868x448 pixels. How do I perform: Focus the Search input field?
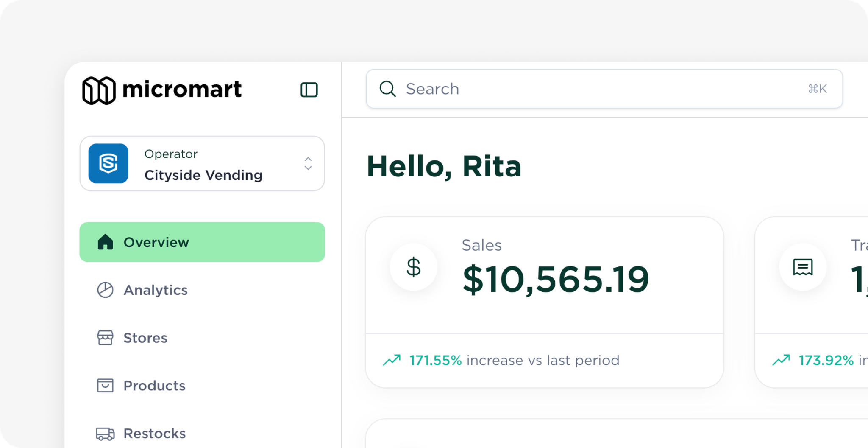coord(604,89)
